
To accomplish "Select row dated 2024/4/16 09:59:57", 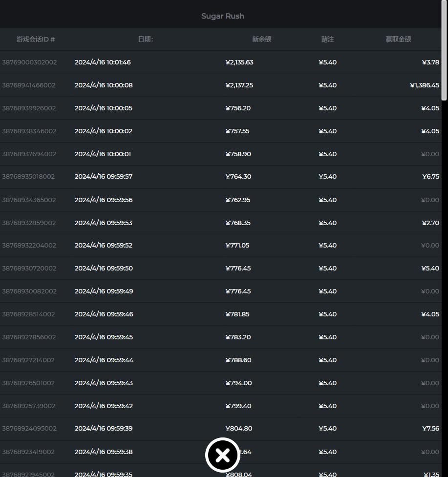I will (103, 176).
